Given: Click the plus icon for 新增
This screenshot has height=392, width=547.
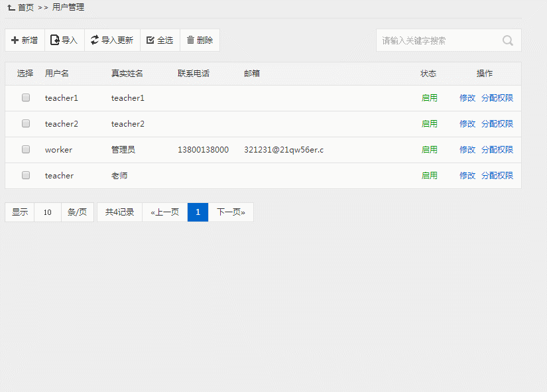Looking at the screenshot, I should (x=15, y=40).
